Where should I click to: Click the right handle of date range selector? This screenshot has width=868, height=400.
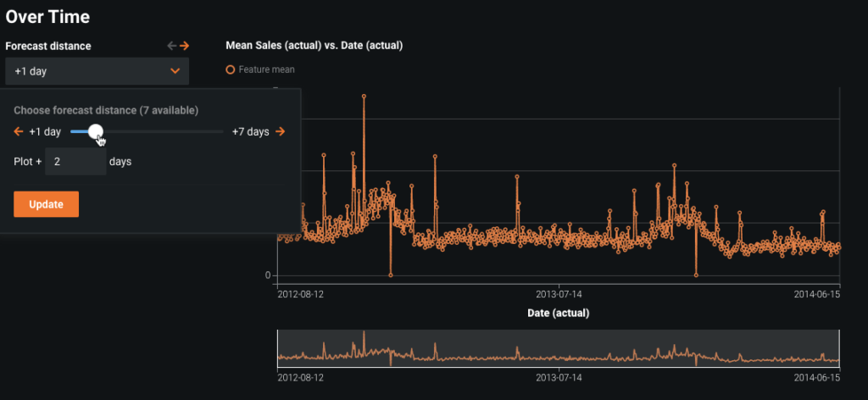pyautogui.click(x=840, y=349)
